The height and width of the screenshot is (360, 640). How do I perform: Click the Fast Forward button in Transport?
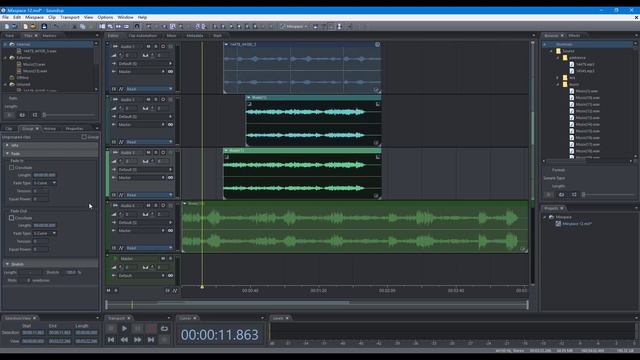click(x=138, y=340)
